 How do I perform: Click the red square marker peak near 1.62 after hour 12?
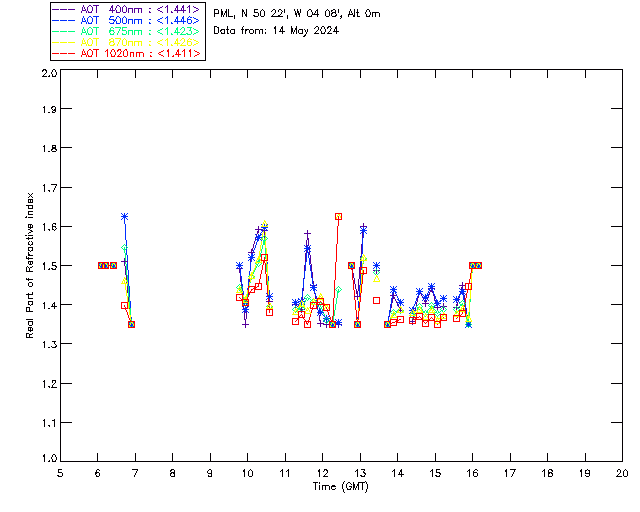[338, 216]
